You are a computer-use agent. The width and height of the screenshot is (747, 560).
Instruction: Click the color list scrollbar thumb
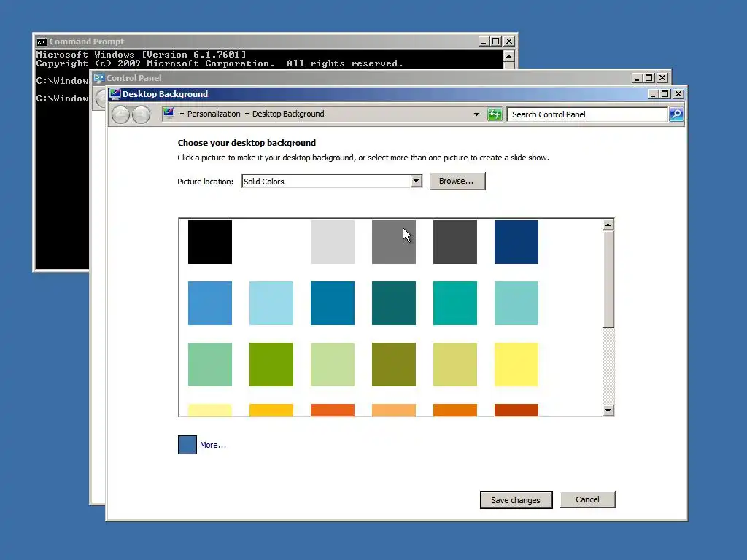[x=608, y=279]
